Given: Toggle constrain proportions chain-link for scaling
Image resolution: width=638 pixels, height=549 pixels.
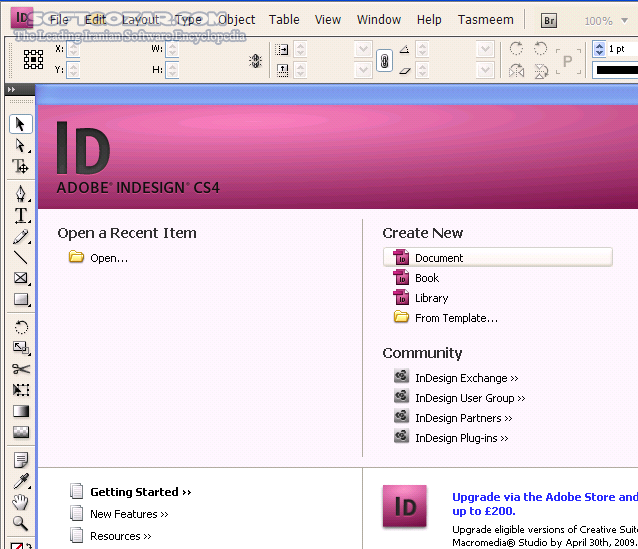Looking at the screenshot, I should [x=384, y=61].
